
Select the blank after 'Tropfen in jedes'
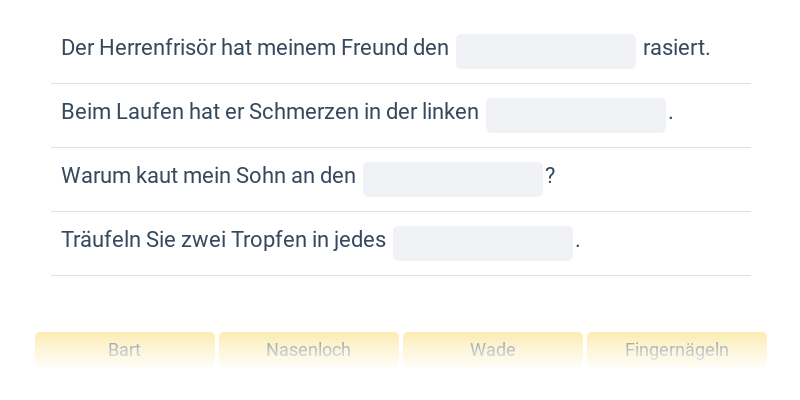(482, 243)
